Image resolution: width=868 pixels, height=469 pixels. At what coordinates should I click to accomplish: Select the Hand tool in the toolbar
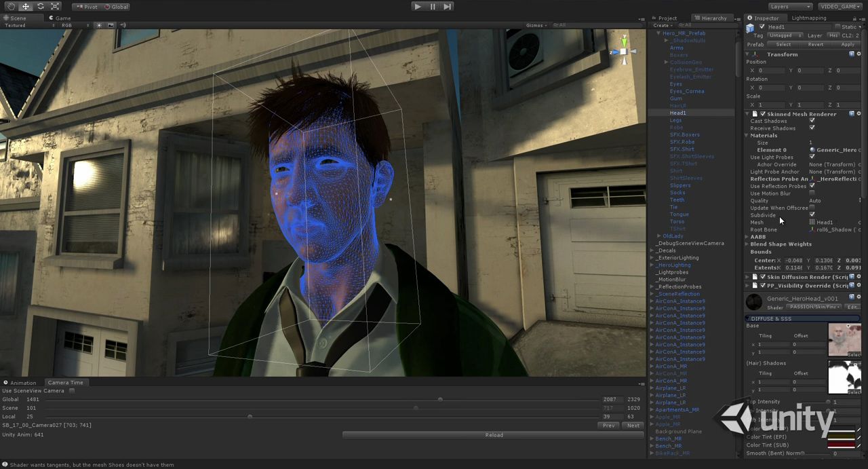click(11, 6)
